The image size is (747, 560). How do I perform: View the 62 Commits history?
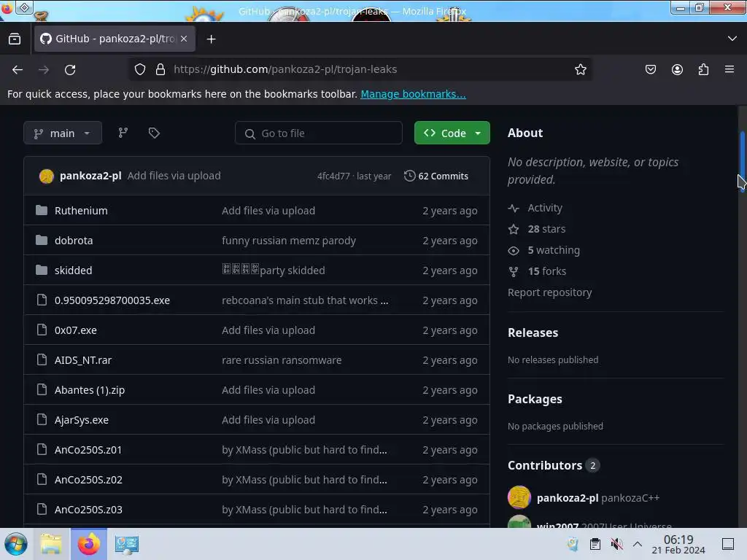coord(436,176)
